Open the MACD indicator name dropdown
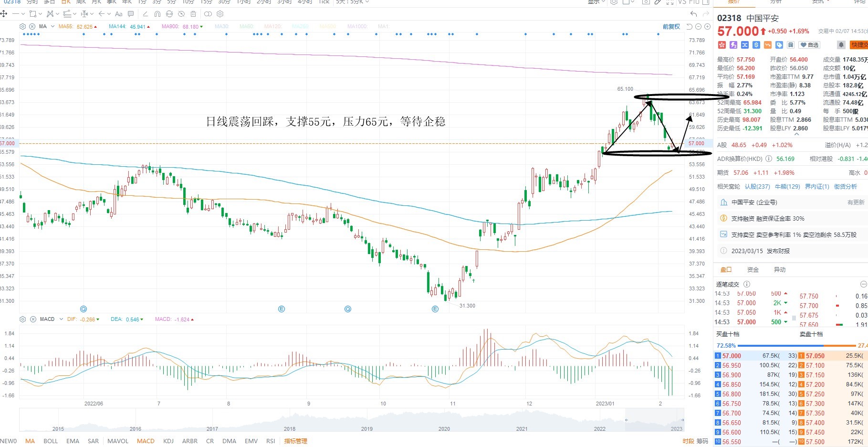 [x=61, y=319]
